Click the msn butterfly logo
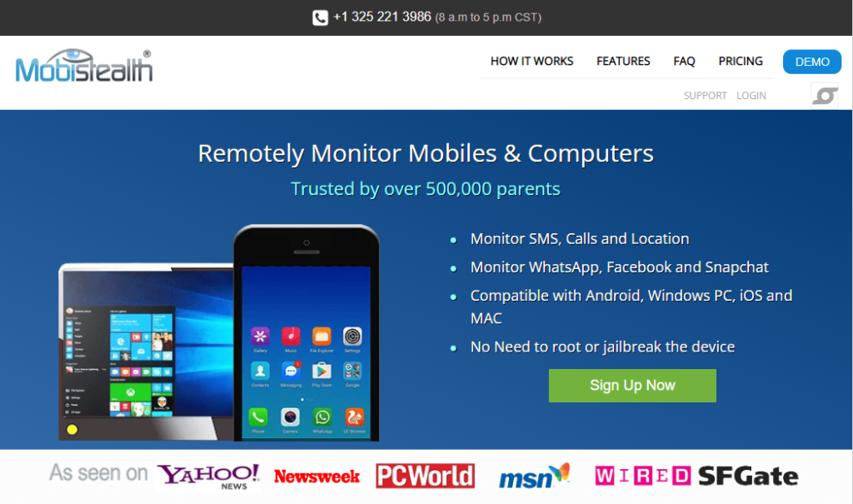The image size is (853, 504). [534, 476]
